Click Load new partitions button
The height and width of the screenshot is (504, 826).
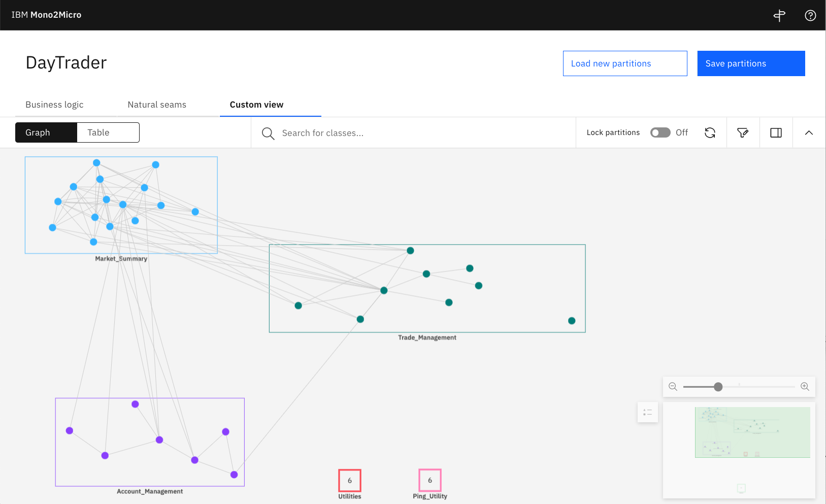[x=625, y=63]
